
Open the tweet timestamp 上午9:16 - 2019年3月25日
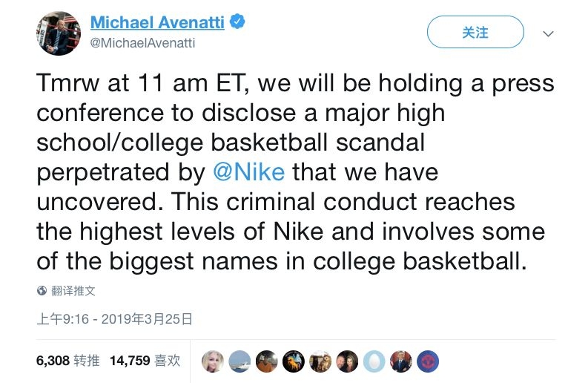click(x=114, y=319)
